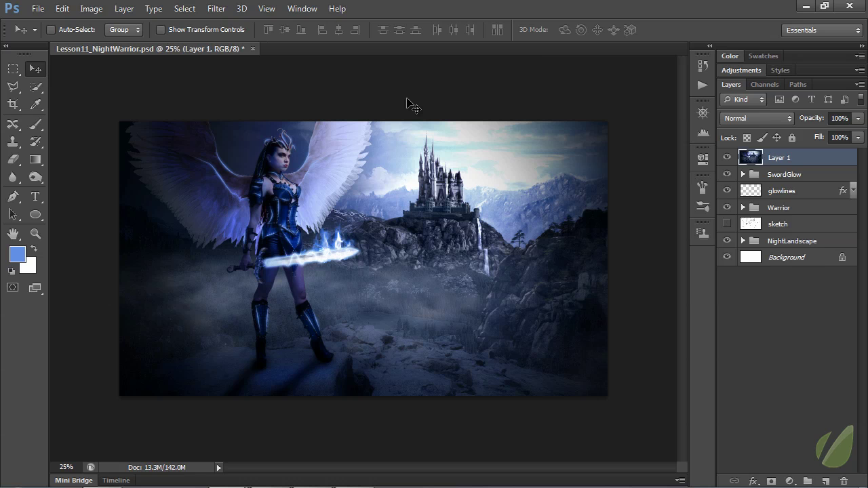The width and height of the screenshot is (868, 488).
Task: Open the Filter menu
Action: 216,9
